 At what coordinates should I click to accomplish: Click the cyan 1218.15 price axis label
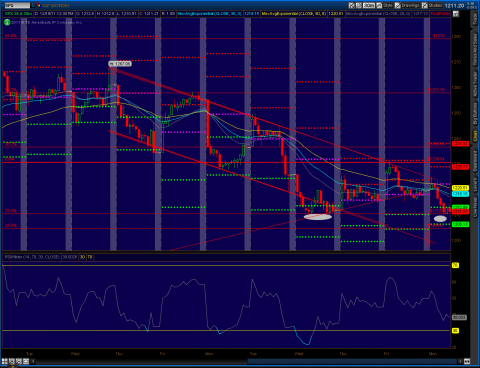point(460,194)
